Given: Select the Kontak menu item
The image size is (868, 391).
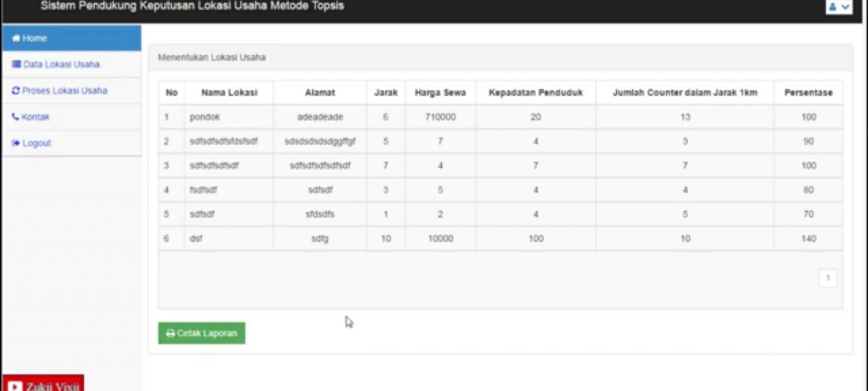Looking at the screenshot, I should point(36,117).
